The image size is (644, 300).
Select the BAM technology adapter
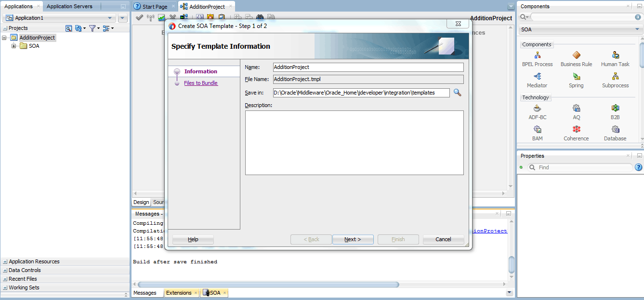click(537, 134)
